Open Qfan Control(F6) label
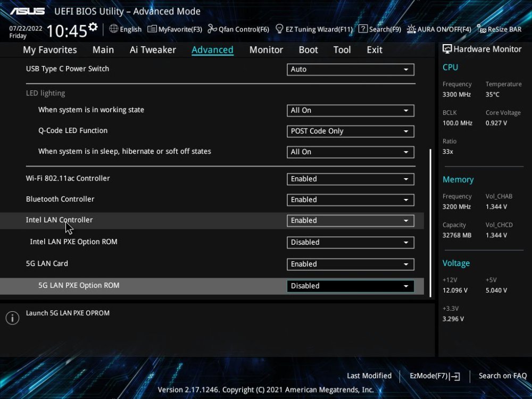532x399 pixels. click(244, 29)
